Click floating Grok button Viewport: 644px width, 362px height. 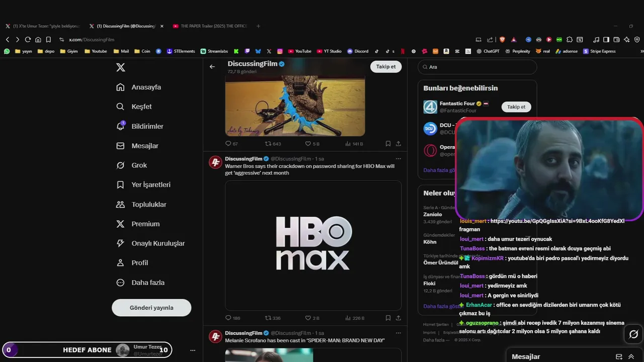(633, 334)
